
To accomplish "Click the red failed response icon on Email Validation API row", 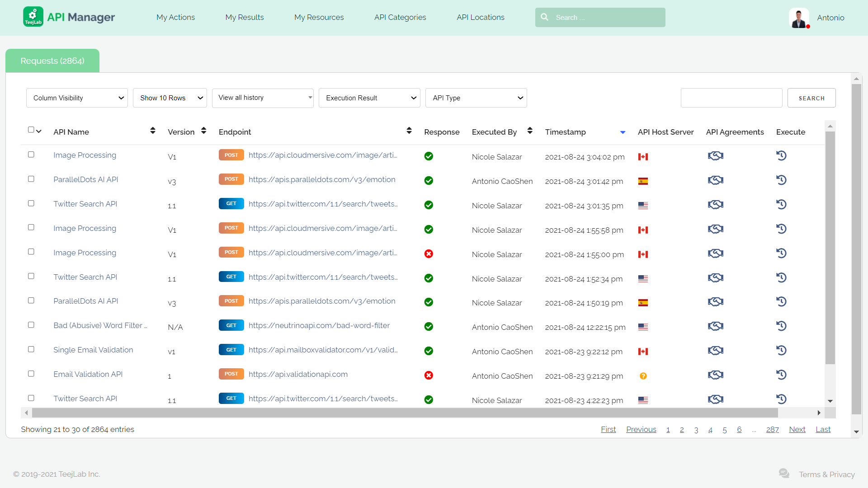I will coord(429,375).
